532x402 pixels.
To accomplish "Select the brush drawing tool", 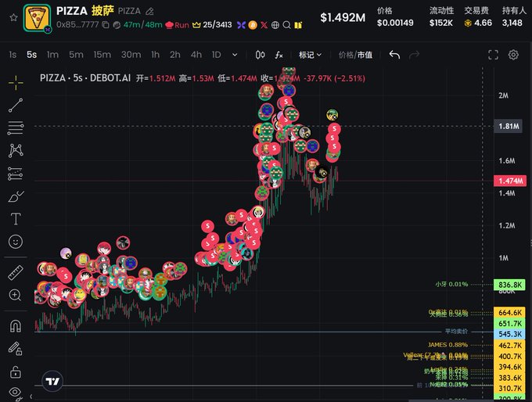I will tap(16, 196).
